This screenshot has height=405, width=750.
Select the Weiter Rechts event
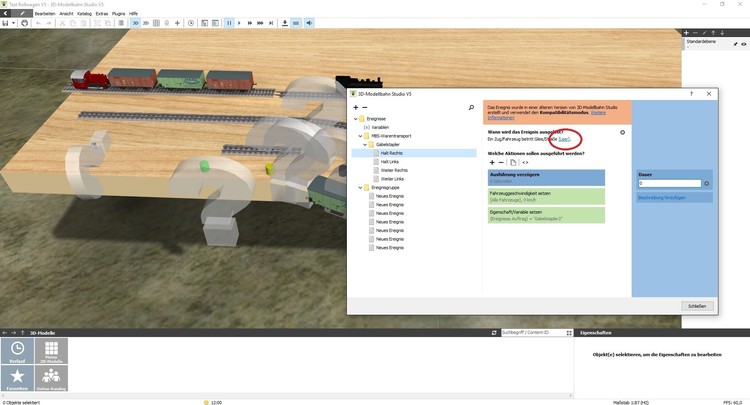click(x=394, y=170)
